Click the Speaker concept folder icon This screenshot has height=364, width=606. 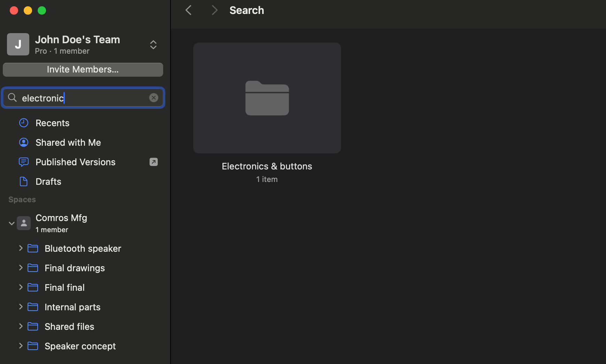coord(33,346)
